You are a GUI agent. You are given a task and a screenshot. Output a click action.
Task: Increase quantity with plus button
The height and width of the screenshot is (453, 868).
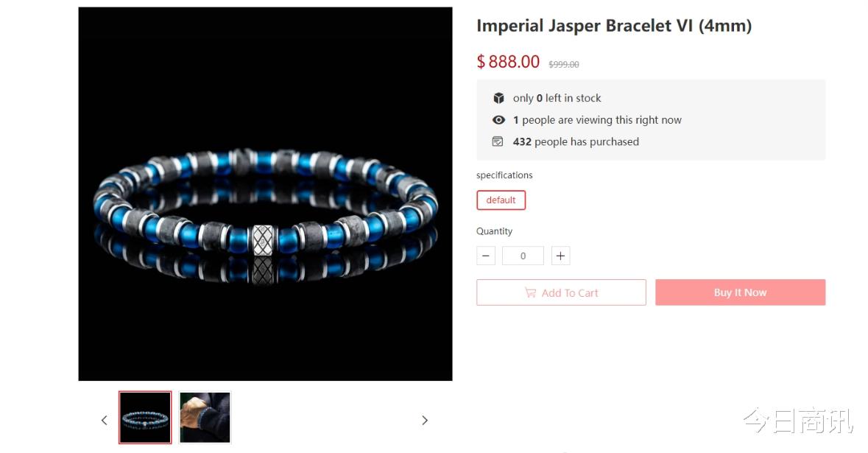560,256
